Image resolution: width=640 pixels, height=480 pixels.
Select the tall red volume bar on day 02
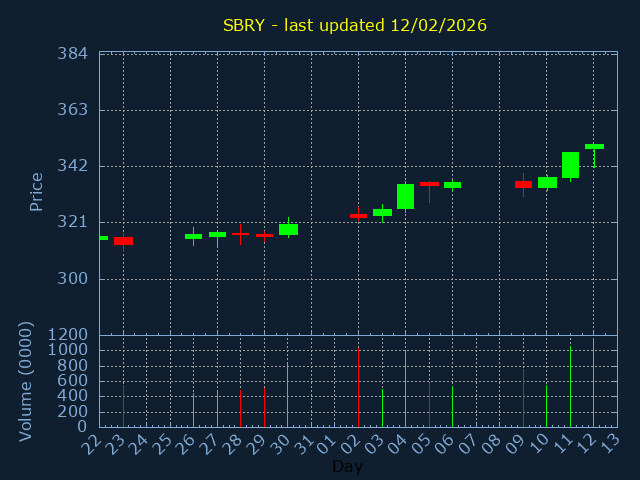point(358,387)
